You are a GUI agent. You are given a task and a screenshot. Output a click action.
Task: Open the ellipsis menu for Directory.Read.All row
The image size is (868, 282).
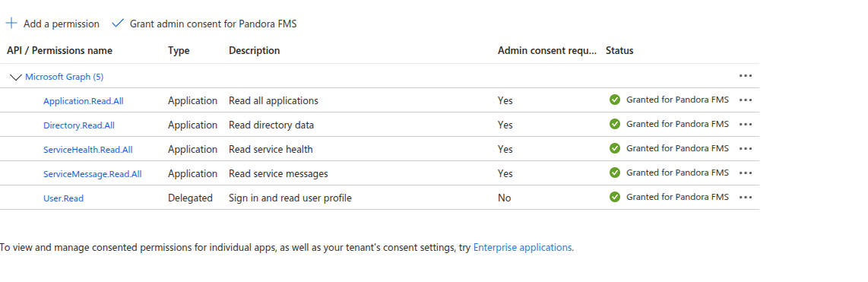(x=746, y=125)
